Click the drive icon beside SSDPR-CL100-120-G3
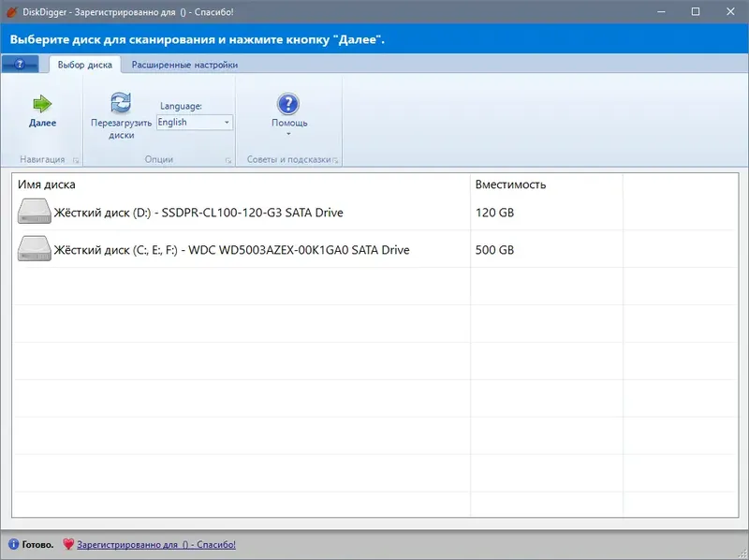 [34, 212]
